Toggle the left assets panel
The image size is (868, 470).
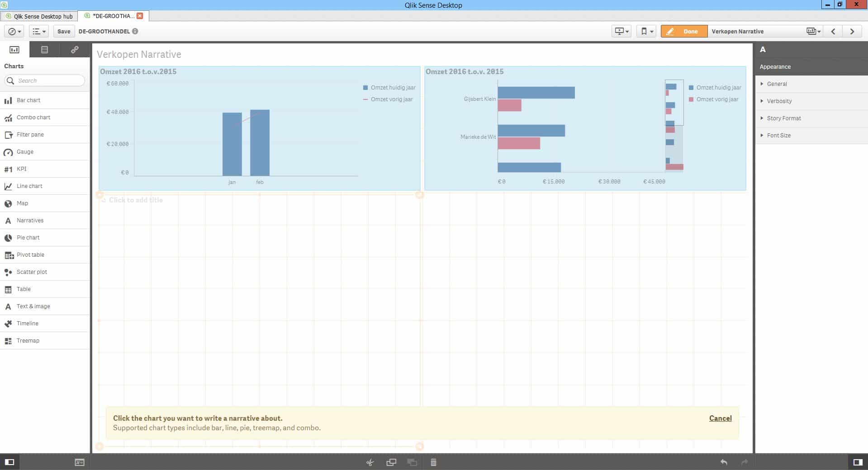pos(9,462)
